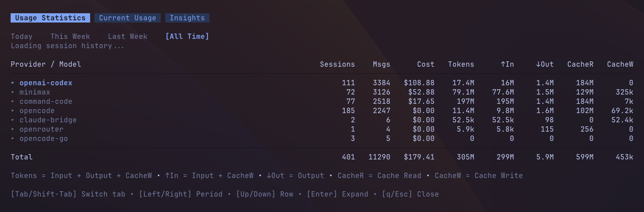Viewport: 644px width, 212px height.
Task: Click the 256 CacheR value for openrouter
Action: point(587,129)
